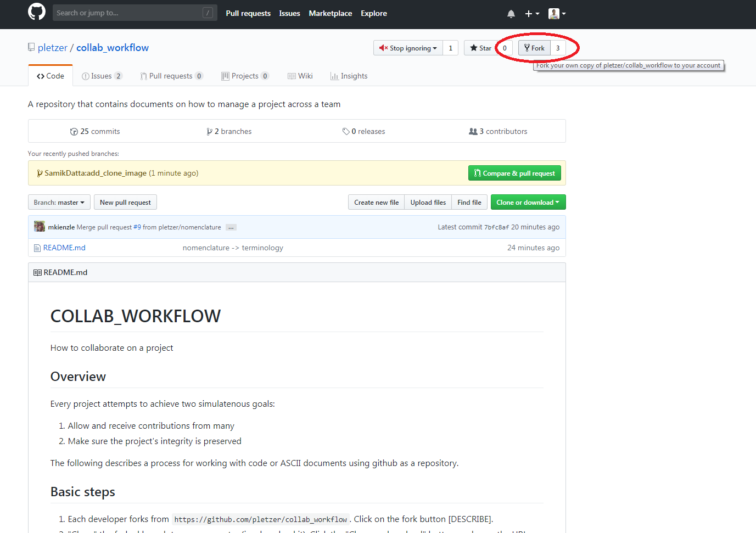Click the GitHub octocat logo
756x533 pixels.
point(37,12)
